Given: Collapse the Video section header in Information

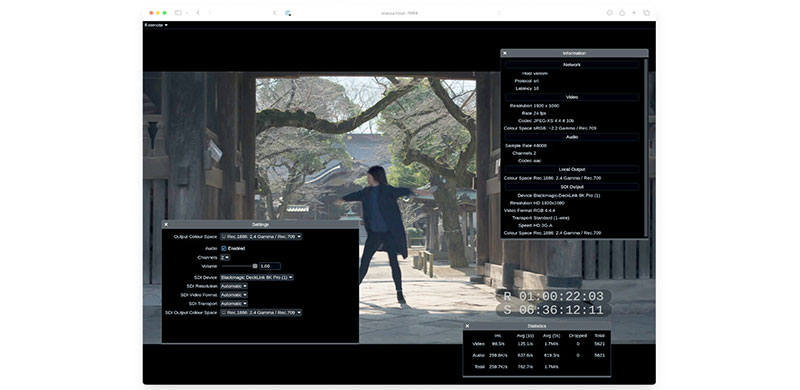Looking at the screenshot, I should click(572, 97).
